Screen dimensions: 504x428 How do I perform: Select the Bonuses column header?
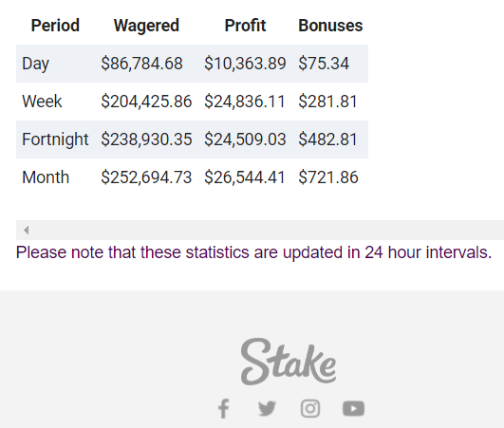click(330, 26)
